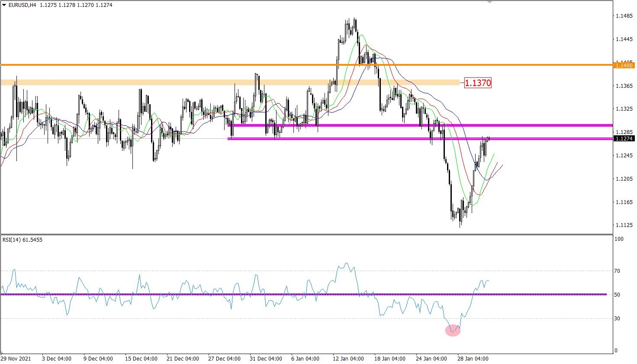Click the 1.1365 price scale label
637x364 pixels.
[624, 86]
